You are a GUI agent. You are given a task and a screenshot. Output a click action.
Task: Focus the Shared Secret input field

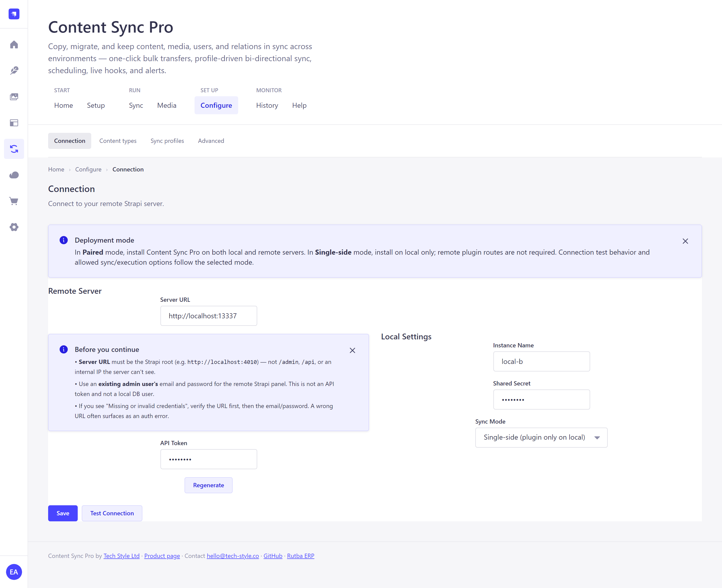(x=541, y=400)
